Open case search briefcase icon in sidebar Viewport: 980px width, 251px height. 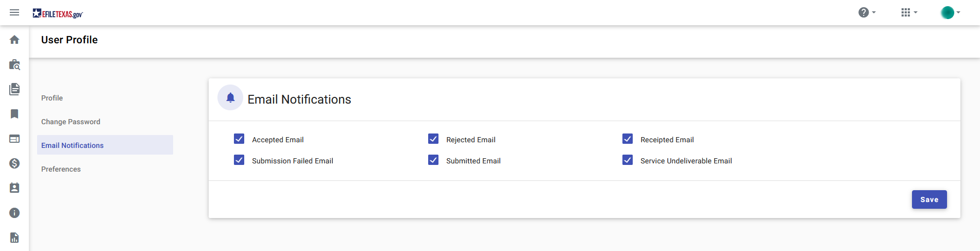[x=14, y=64]
